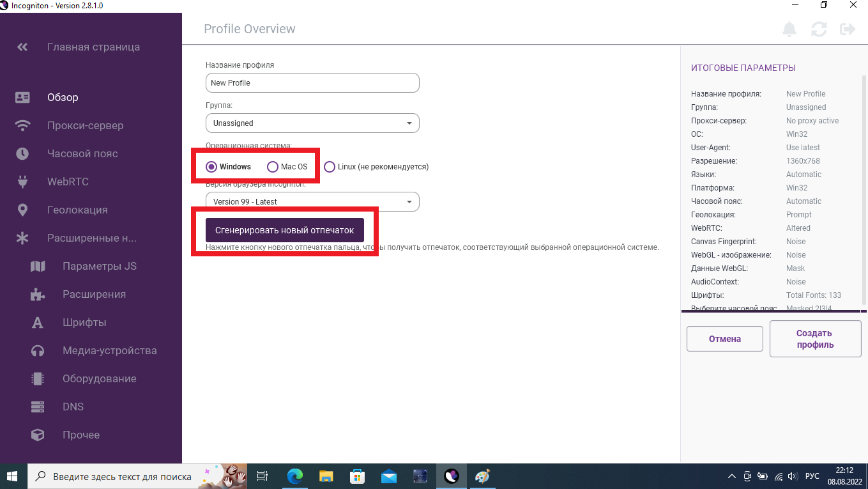
Task: Click the double-chevron collapse sidebar icon
Action: tap(22, 47)
